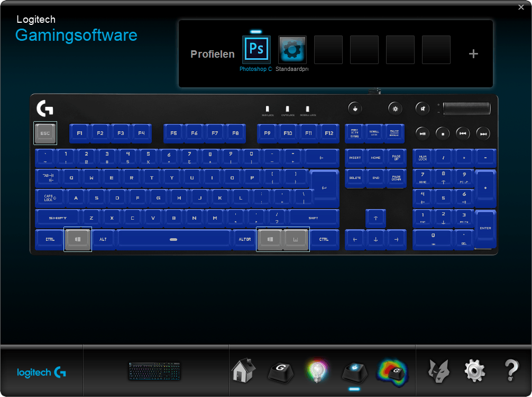Click the previous track media key
The height and width of the screenshot is (397, 532).
pos(463,133)
